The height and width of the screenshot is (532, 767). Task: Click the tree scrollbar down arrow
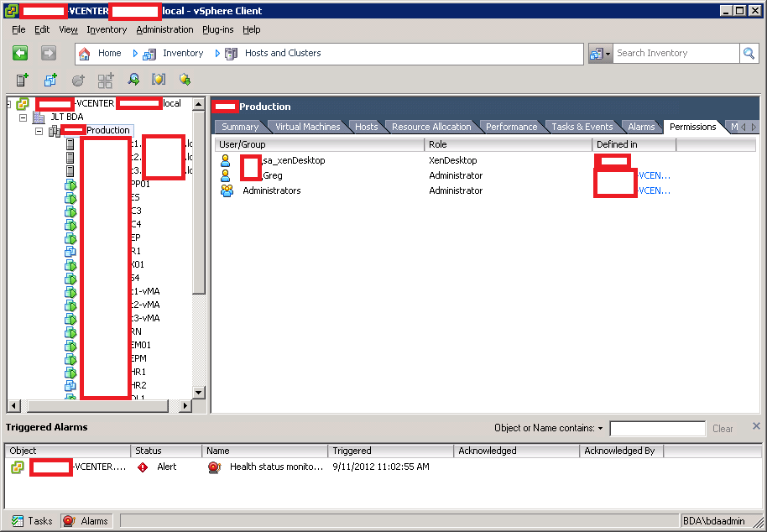point(198,392)
